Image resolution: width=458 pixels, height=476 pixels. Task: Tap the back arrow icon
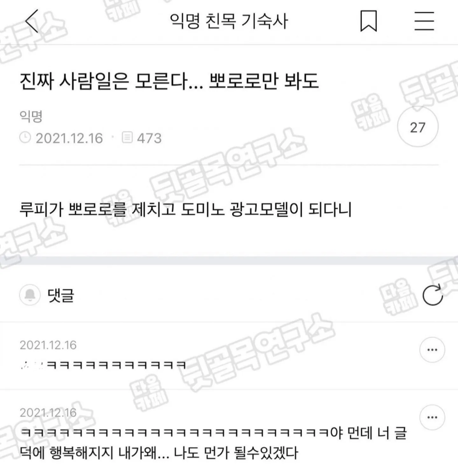[x=32, y=21]
